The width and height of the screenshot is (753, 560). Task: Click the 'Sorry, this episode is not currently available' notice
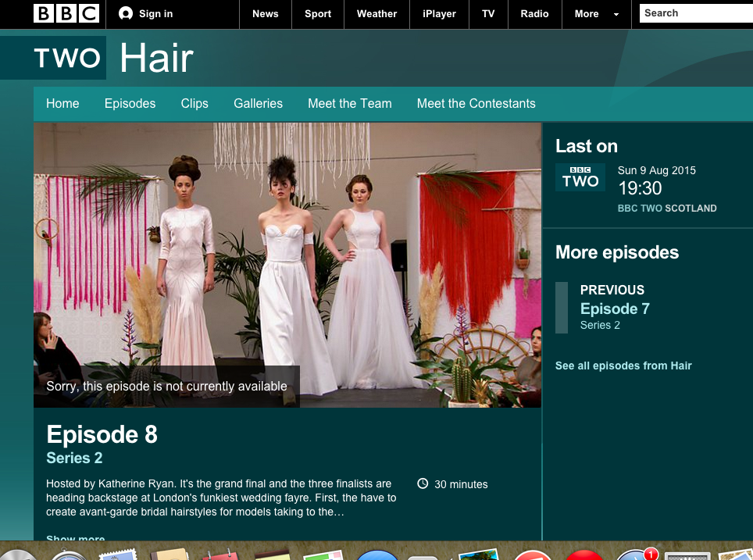click(x=166, y=386)
